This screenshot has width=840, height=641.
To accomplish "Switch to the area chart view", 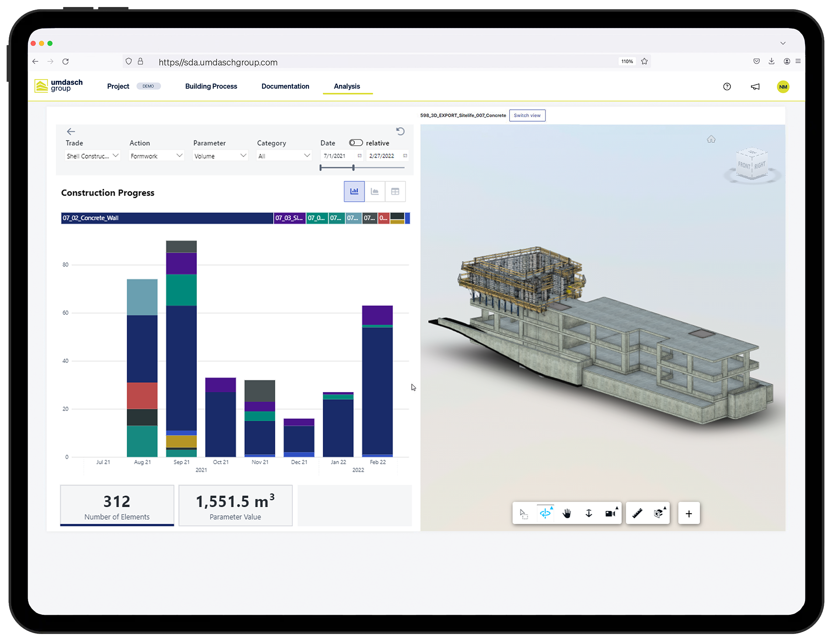I will point(374,191).
